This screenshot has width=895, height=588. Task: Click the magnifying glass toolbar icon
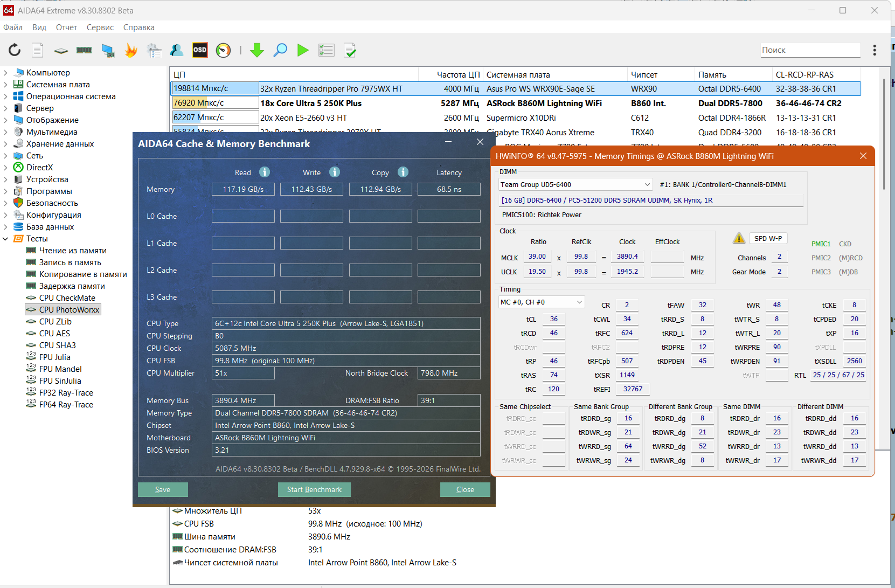tap(280, 50)
